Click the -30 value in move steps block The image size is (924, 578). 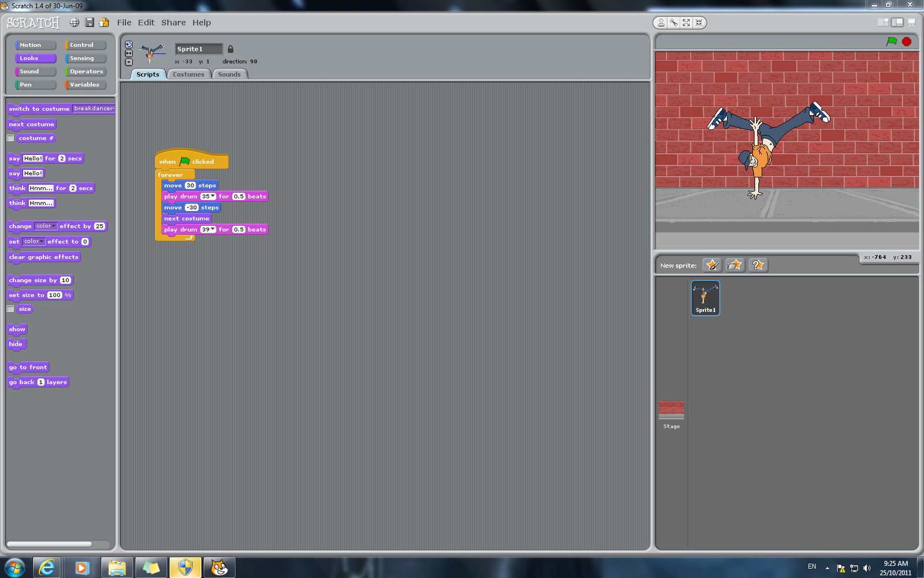pos(192,208)
